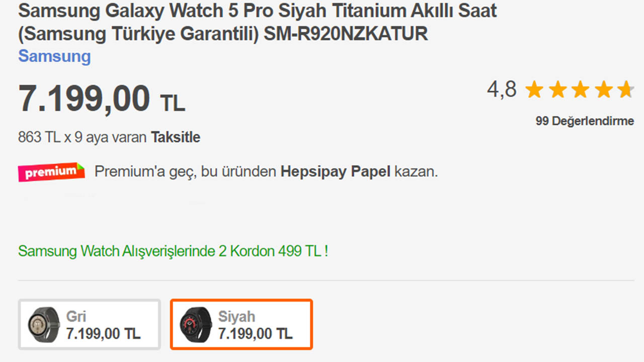The width and height of the screenshot is (644, 362).
Task: Click the fourth rating star
Action: point(604,90)
